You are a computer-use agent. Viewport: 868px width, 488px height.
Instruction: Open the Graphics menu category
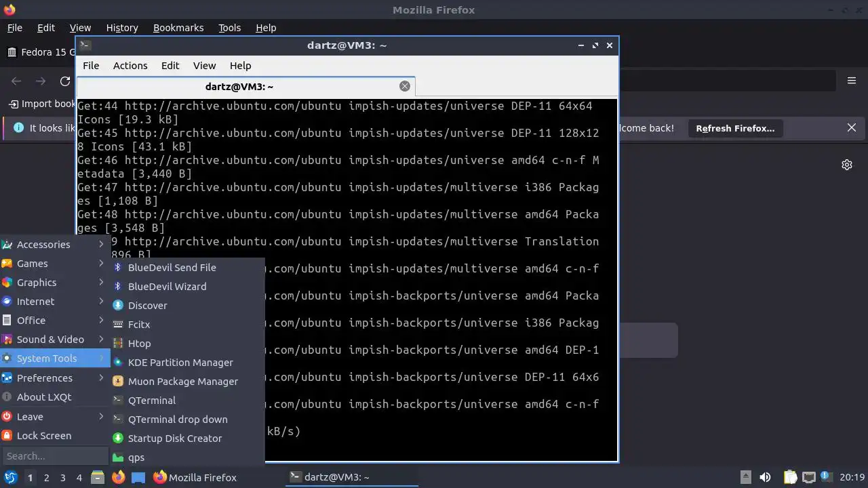(x=54, y=283)
